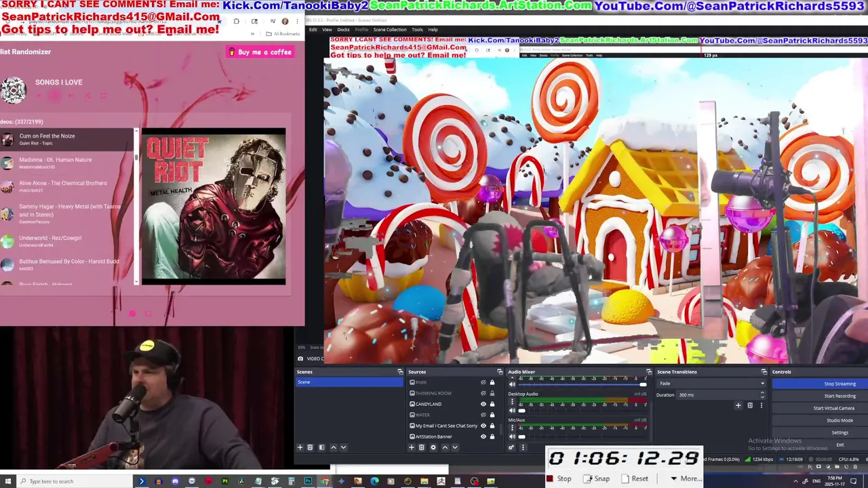Open Windows Start menu
868x488 pixels.
coord(7,481)
